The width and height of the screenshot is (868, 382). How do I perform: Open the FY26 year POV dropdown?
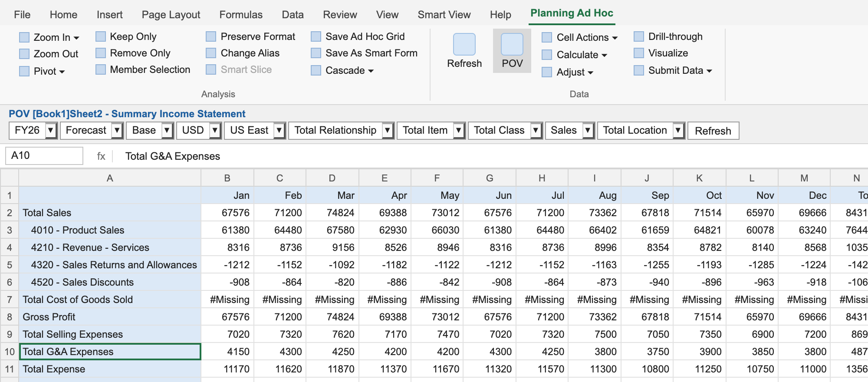[x=51, y=130]
